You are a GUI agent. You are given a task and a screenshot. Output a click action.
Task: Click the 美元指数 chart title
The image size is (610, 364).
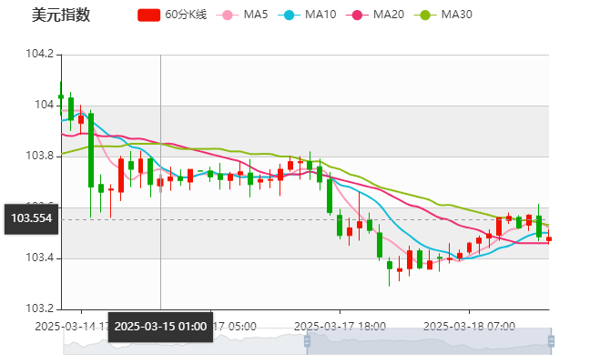click(x=61, y=15)
